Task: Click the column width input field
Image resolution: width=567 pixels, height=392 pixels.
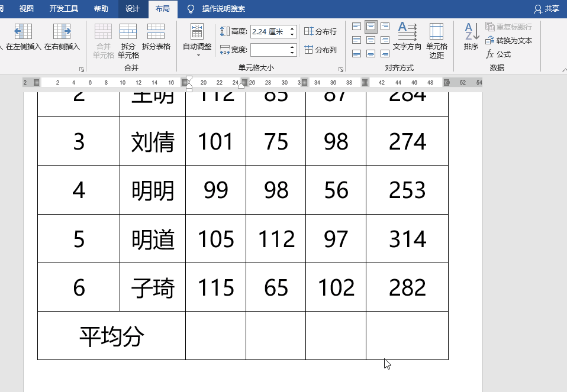Action: (x=269, y=50)
